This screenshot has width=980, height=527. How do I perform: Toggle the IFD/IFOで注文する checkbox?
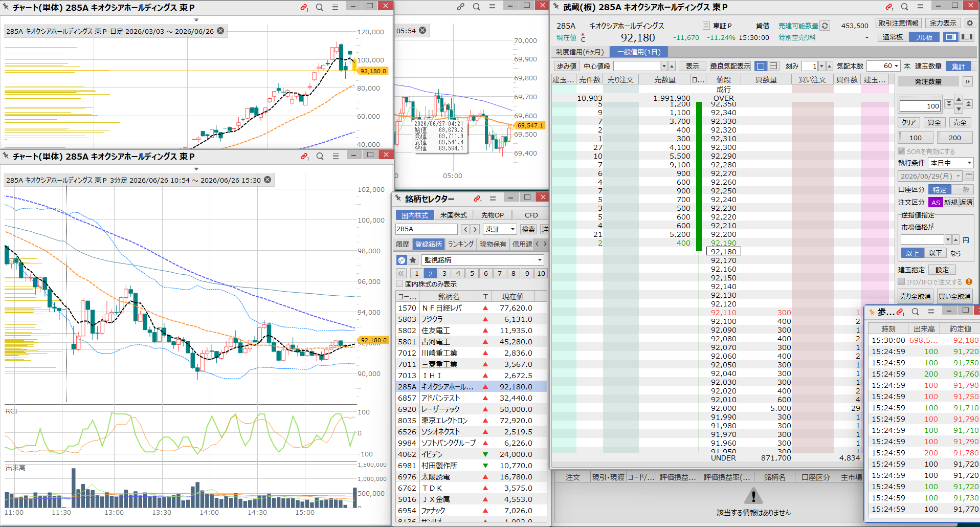(x=902, y=282)
